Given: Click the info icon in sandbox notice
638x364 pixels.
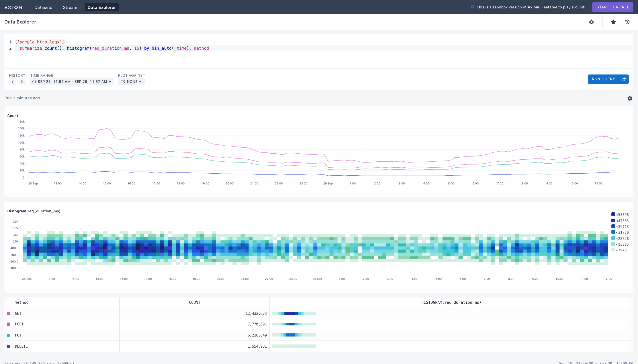Looking at the screenshot, I should point(472,7).
